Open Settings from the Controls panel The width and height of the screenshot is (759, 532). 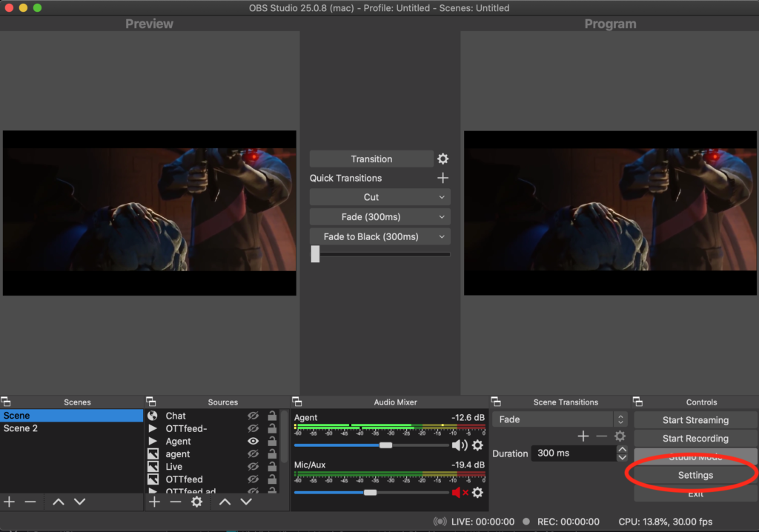coord(695,475)
